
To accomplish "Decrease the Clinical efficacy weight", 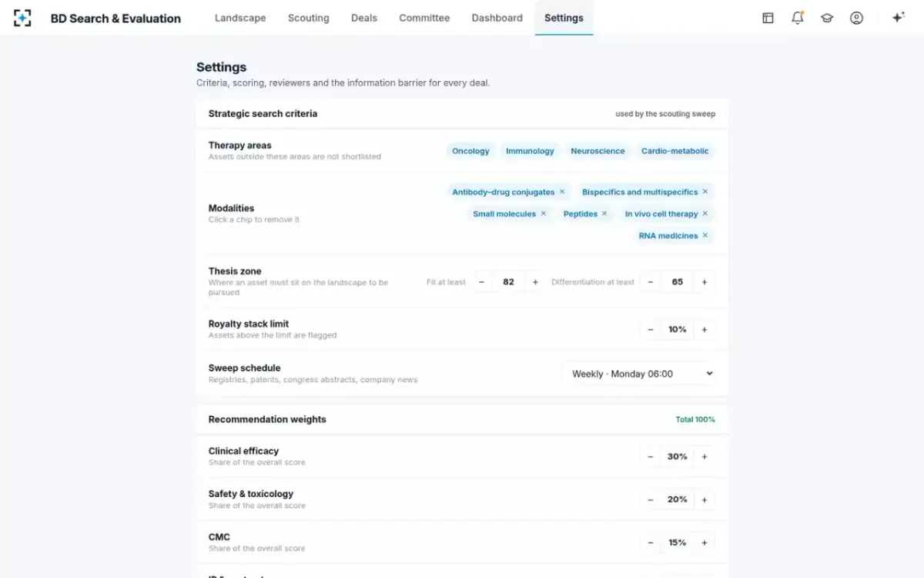I will [x=651, y=457].
